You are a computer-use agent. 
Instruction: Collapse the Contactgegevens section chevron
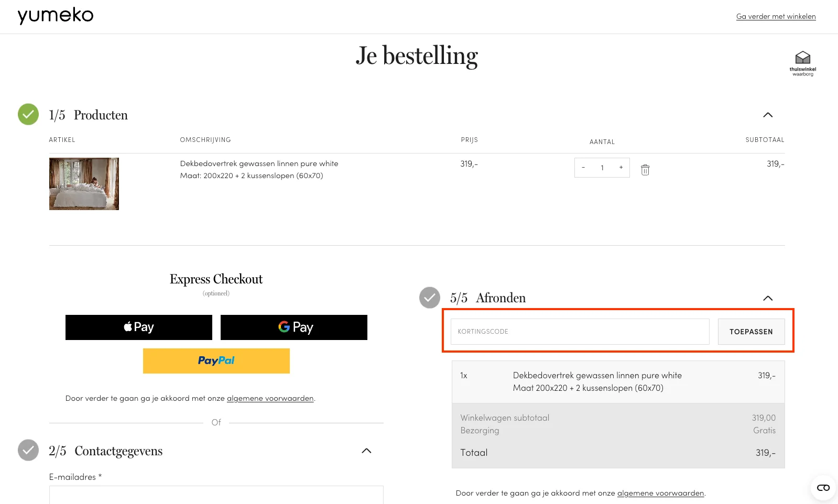coord(366,451)
